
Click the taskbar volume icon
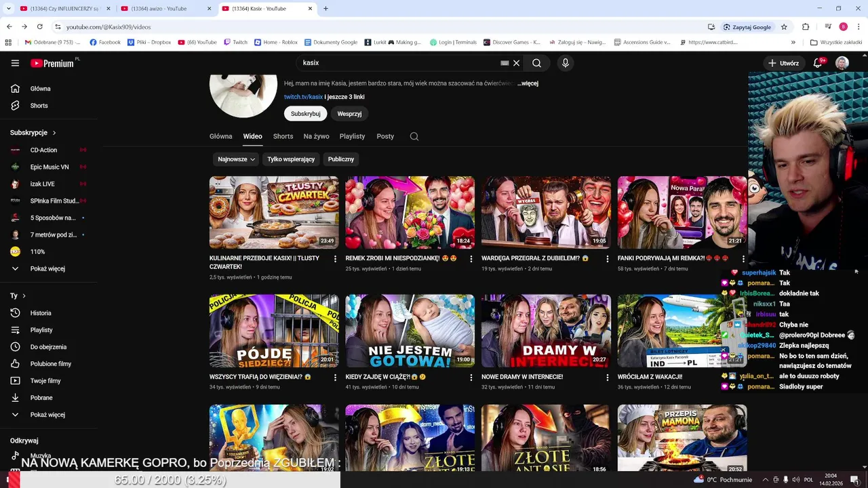point(796,479)
